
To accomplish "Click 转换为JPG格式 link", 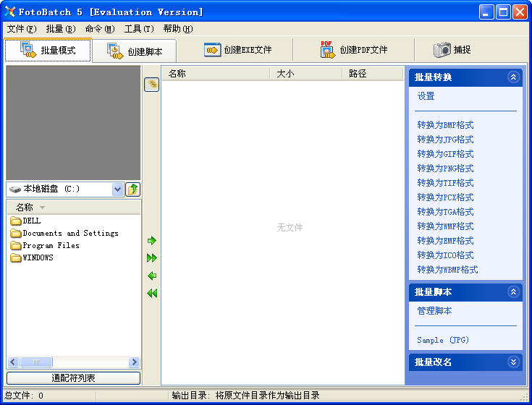I will click(x=445, y=140).
